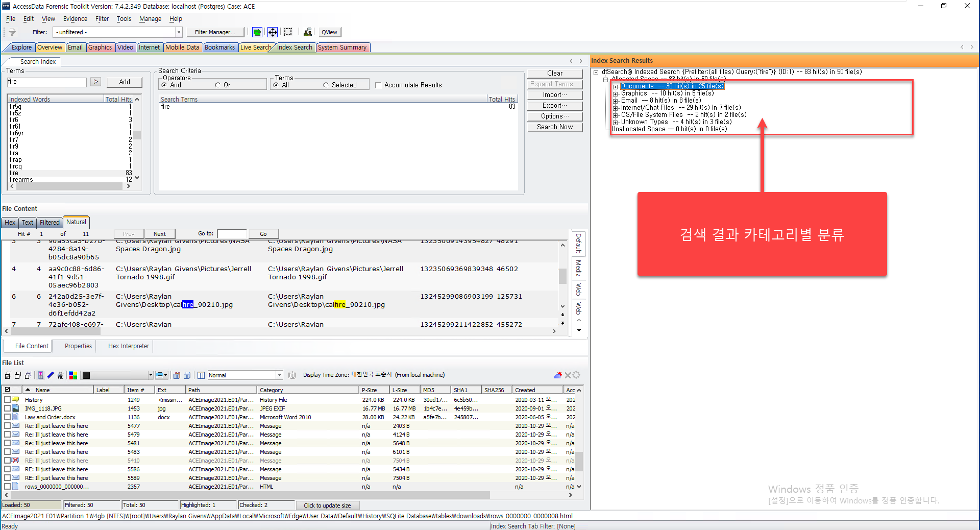Screen dimensions: 980x530
Task: Open the column settings icon beside Normal
Action: coord(201,375)
